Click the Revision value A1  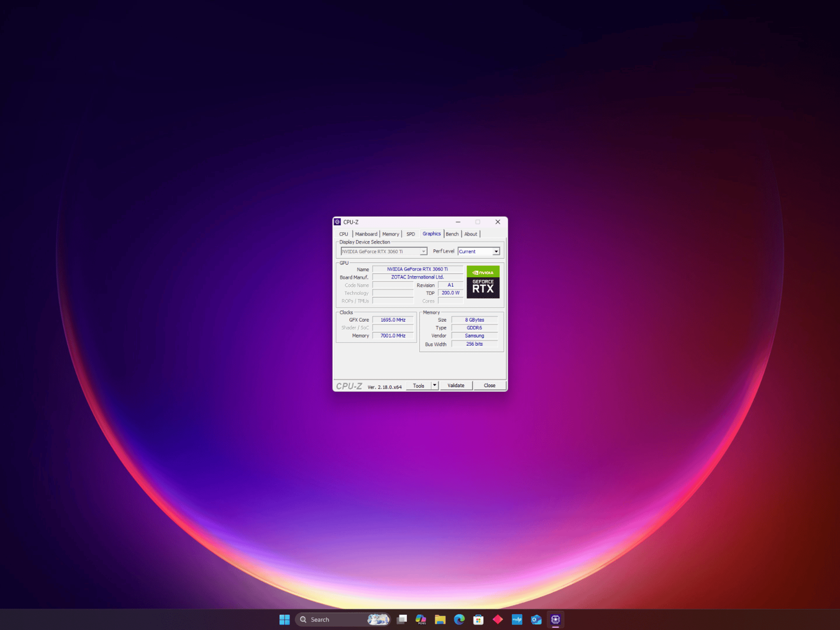(x=450, y=285)
